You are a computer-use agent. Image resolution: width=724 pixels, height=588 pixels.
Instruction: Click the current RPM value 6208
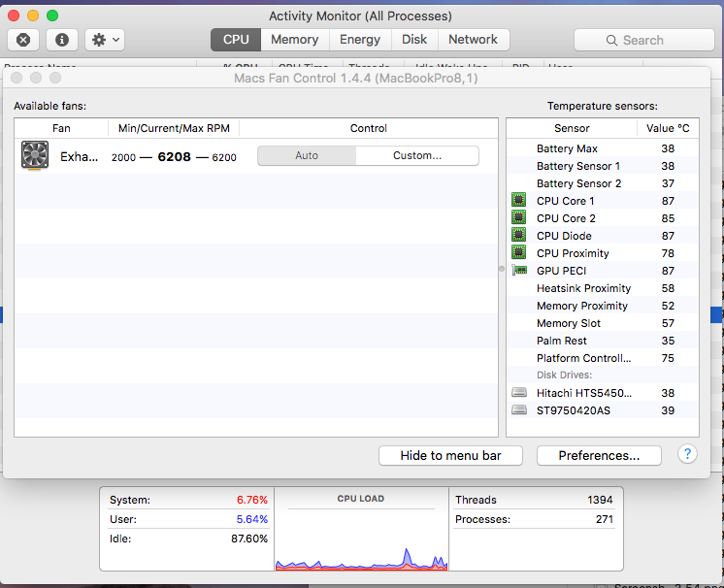(174, 157)
